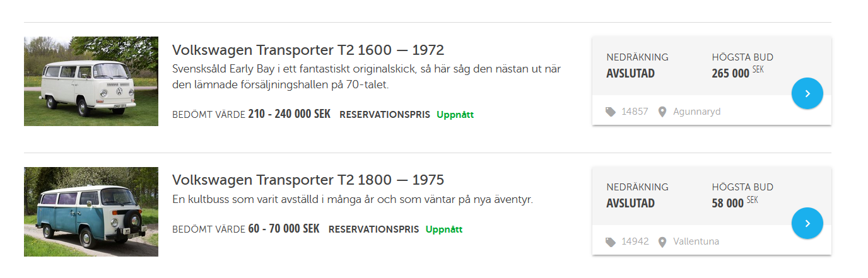Viewport: 868px width, 278px height.
Task: Click the Svensksåld Early Bay description text
Action: 366,76
